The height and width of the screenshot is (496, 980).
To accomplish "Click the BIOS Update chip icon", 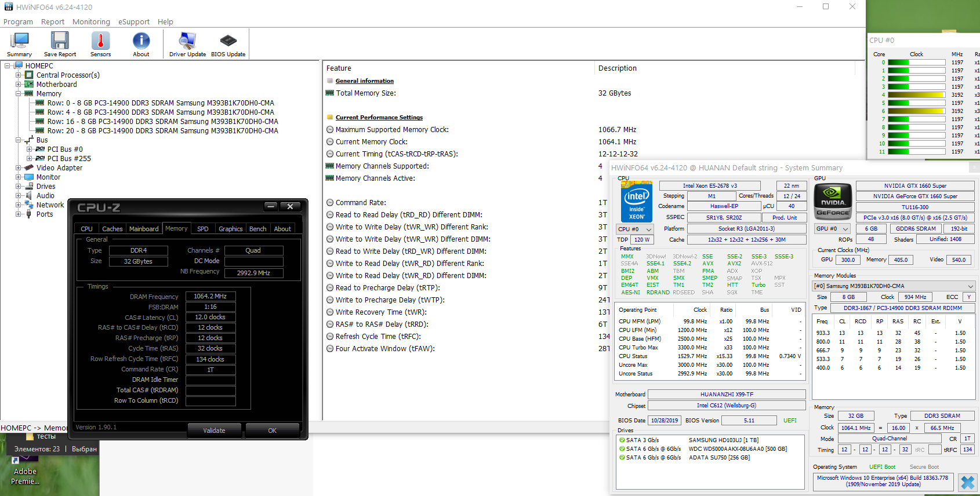I will click(x=228, y=44).
